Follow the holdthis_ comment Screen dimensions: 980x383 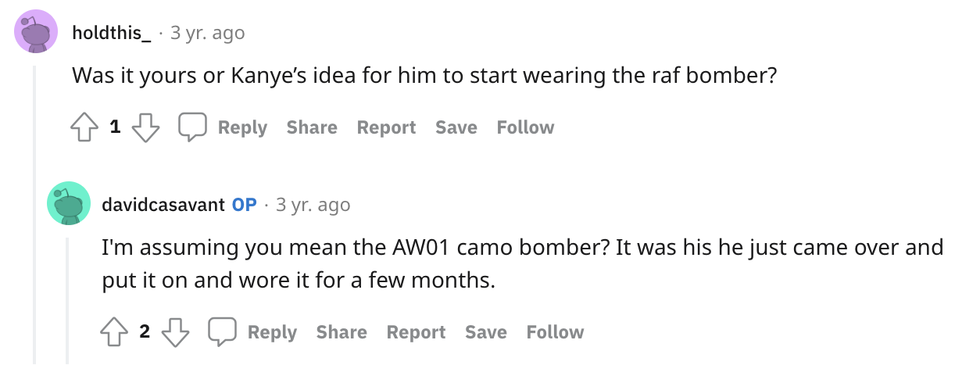[x=525, y=127]
